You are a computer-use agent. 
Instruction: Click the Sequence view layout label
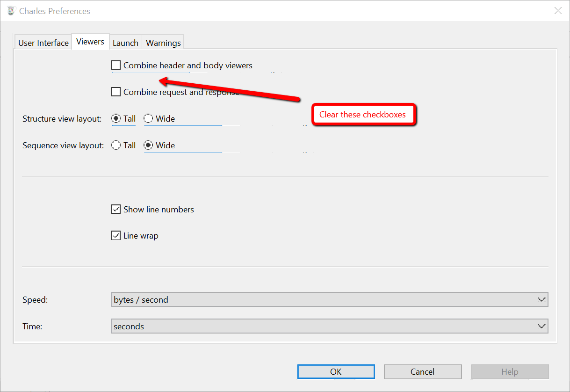(x=63, y=145)
